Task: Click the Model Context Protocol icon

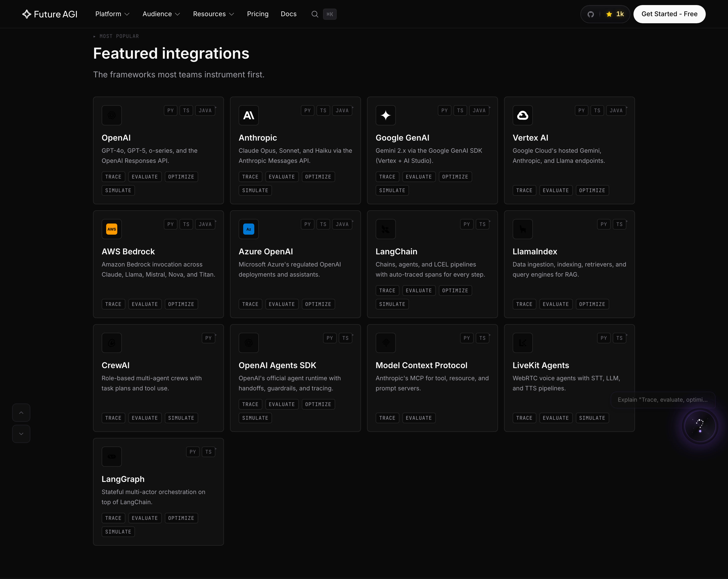Action: [385, 343]
